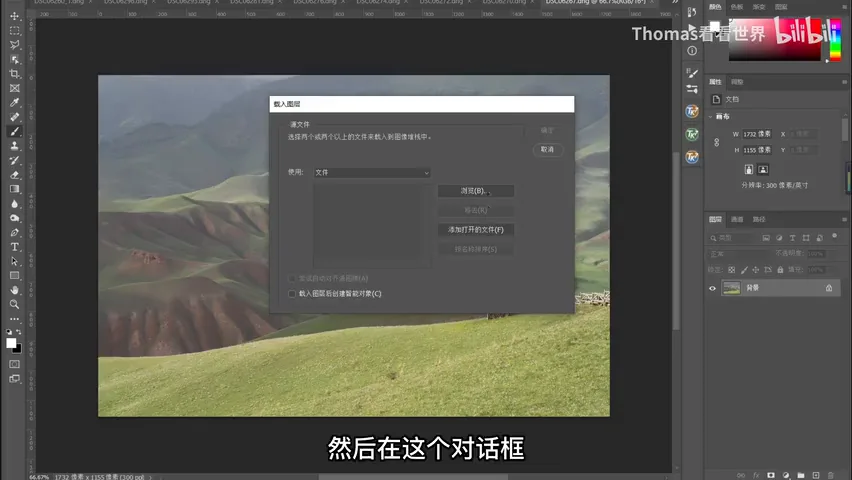Switch to the 渐变 (Gradients) tab
The image size is (852, 480).
pyautogui.click(x=759, y=7)
